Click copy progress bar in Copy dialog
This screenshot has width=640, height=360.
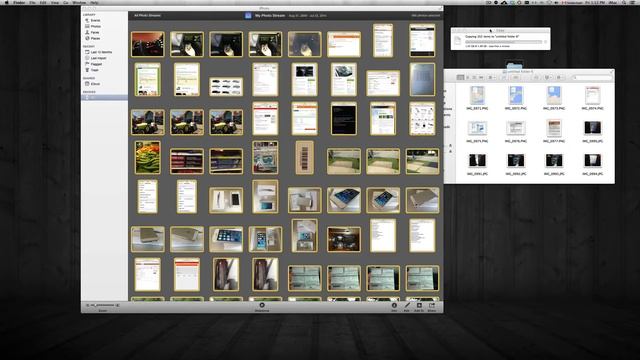504,42
